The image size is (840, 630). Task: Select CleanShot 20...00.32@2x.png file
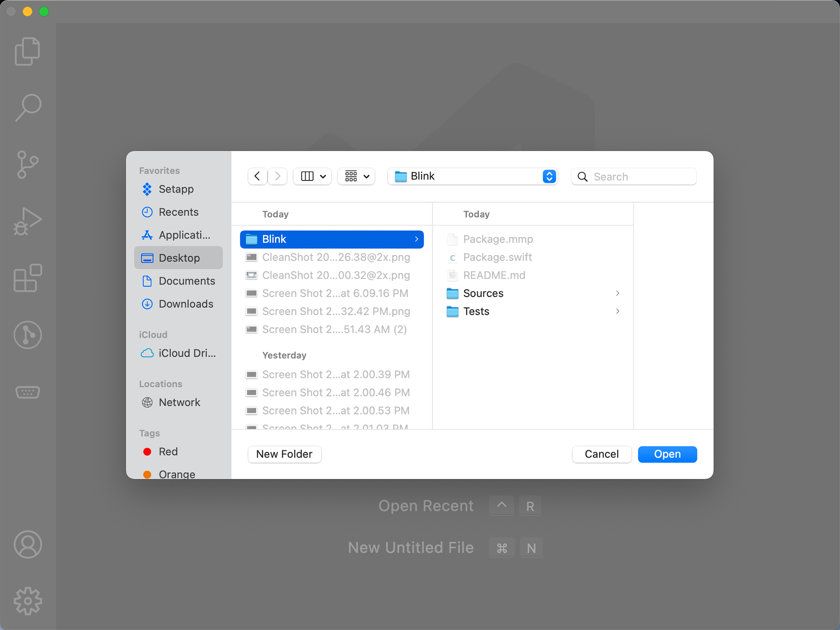[332, 275]
